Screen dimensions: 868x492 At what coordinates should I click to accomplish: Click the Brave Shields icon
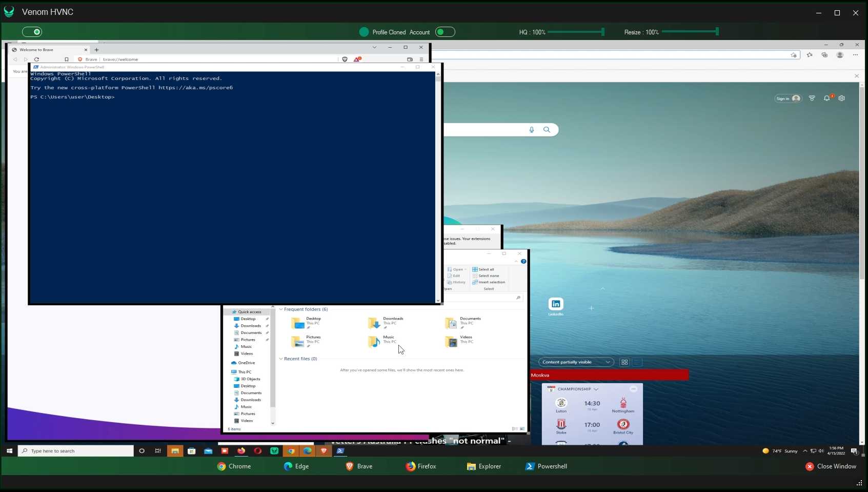345,59
